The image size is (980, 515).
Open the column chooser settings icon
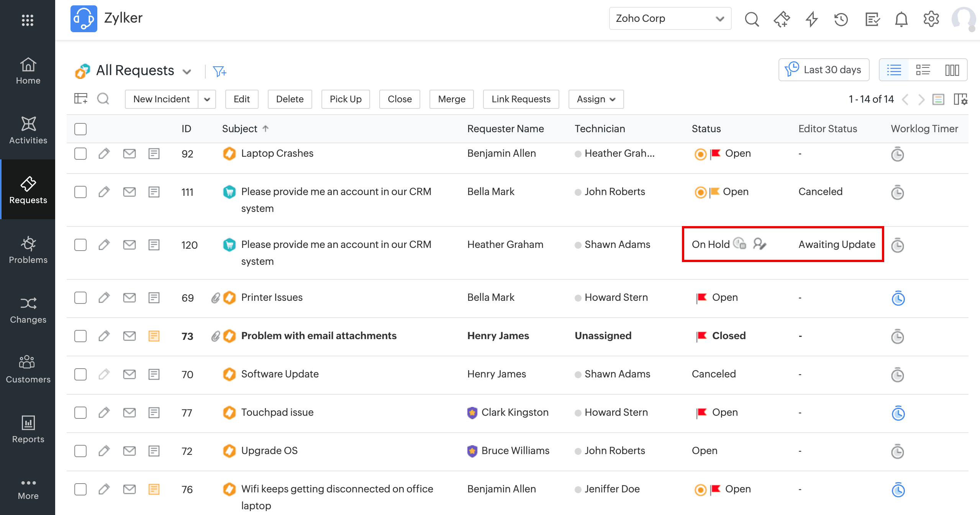click(960, 100)
